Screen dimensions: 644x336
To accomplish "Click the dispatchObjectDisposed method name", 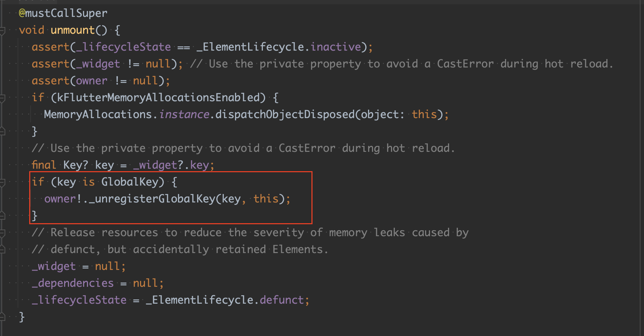I will 285,115.
